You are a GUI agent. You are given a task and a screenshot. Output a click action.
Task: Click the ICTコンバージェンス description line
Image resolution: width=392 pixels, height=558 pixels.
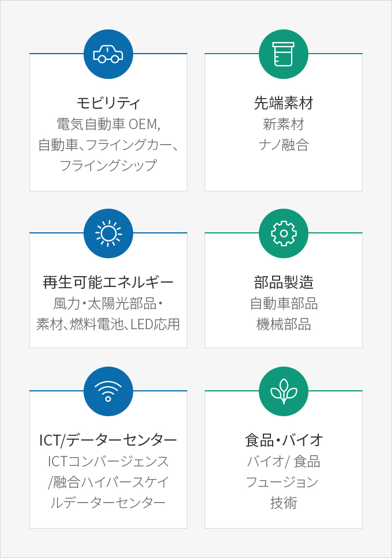point(108,461)
